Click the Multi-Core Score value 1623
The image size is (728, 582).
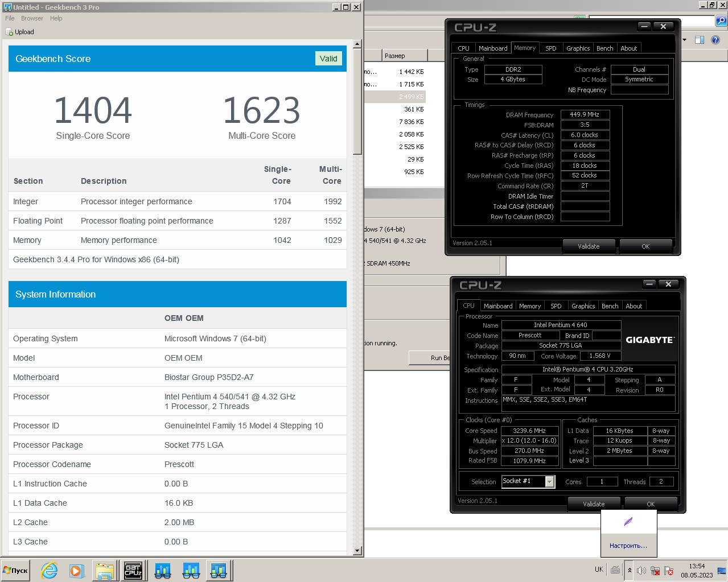point(262,110)
